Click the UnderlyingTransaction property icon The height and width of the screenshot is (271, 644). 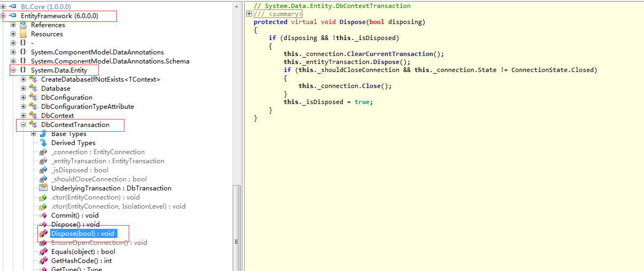click(x=43, y=188)
